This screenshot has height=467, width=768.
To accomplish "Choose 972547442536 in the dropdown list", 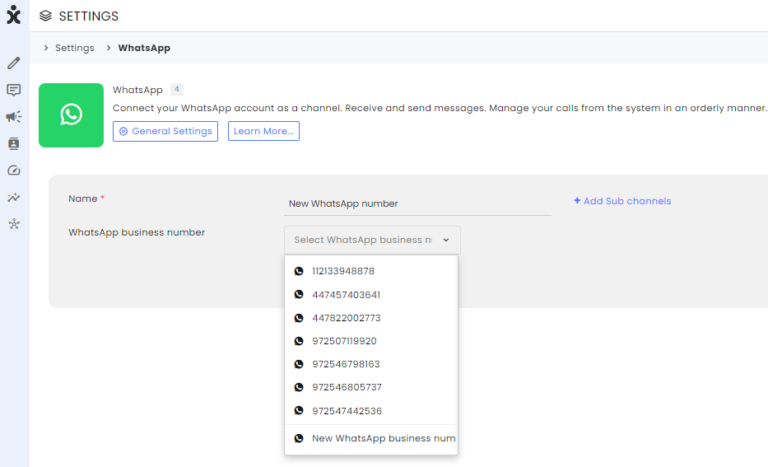I will click(x=371, y=411).
